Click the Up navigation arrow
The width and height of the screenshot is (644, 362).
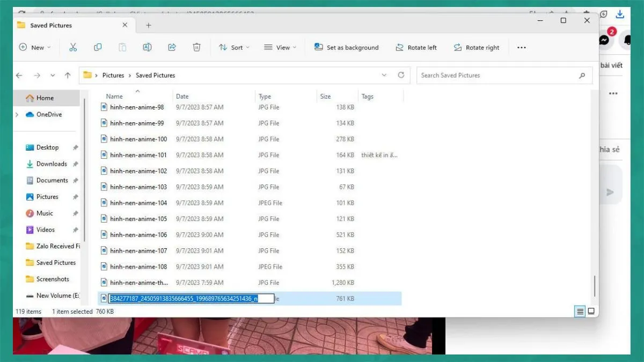click(68, 75)
